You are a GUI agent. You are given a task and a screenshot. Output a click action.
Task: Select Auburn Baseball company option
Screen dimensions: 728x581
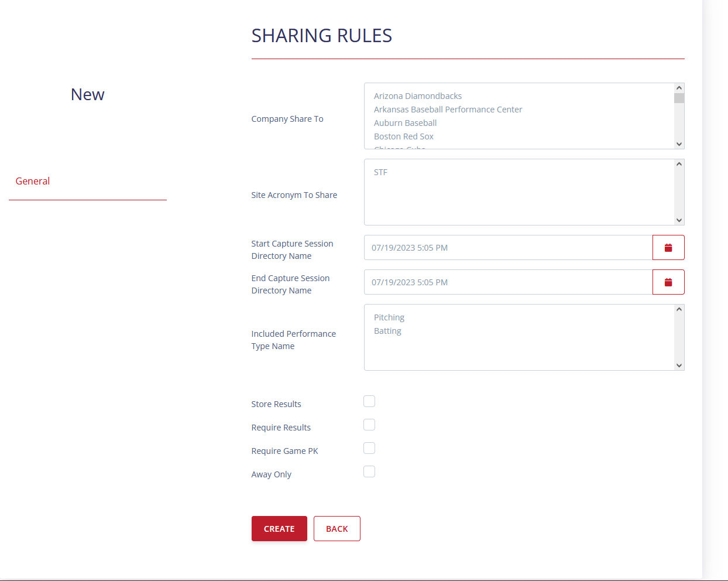[x=406, y=123]
